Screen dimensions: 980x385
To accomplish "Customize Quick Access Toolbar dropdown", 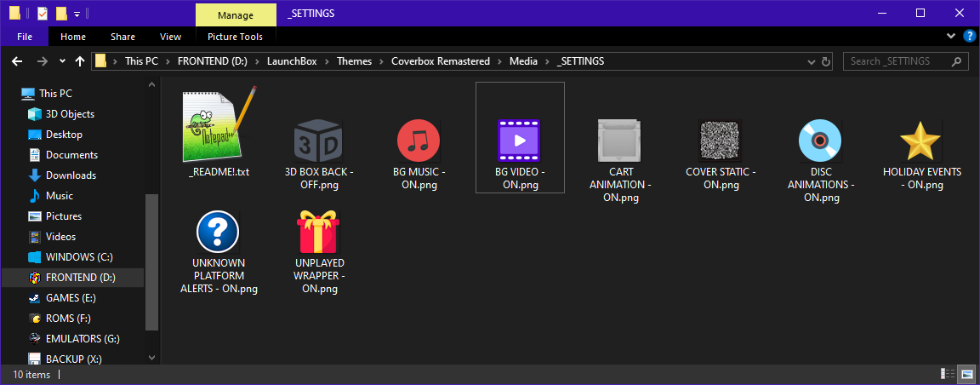I will click(77, 13).
